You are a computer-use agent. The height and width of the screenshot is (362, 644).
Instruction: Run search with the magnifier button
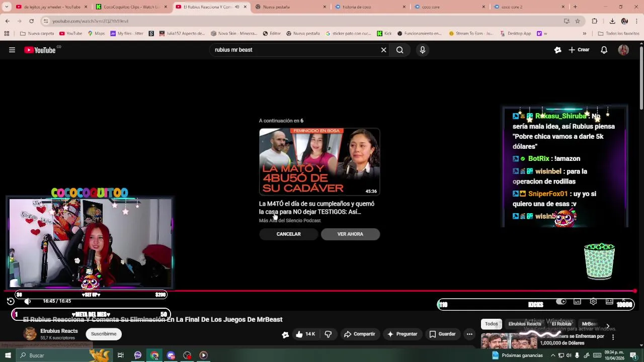[x=399, y=50]
